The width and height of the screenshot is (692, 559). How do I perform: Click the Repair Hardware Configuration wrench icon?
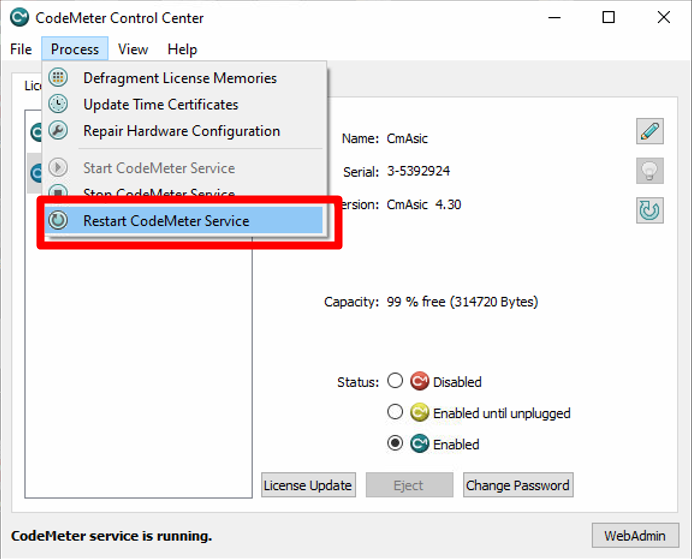59,131
